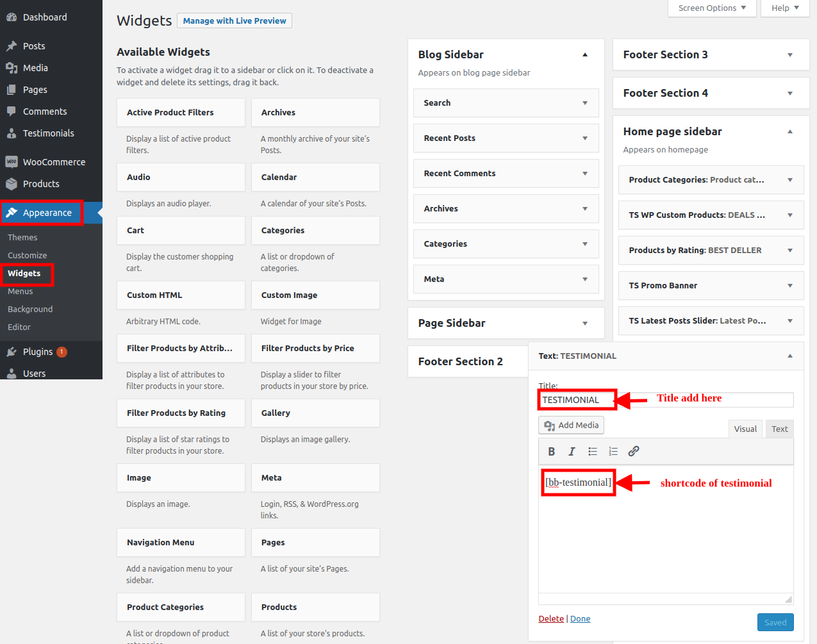Screen dimensions: 817x644
Task: Click the Bold formatting icon
Action: [x=551, y=452]
